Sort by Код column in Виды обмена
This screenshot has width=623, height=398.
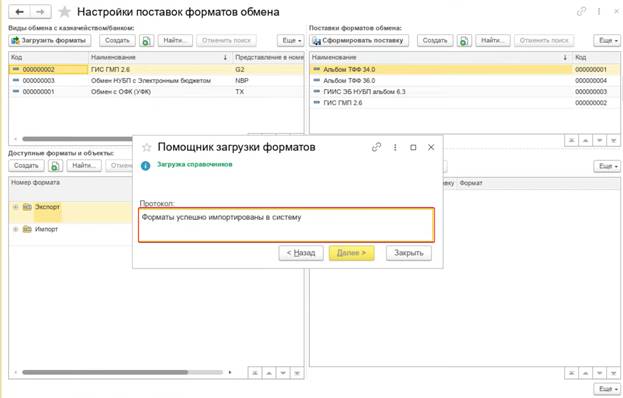coord(48,58)
